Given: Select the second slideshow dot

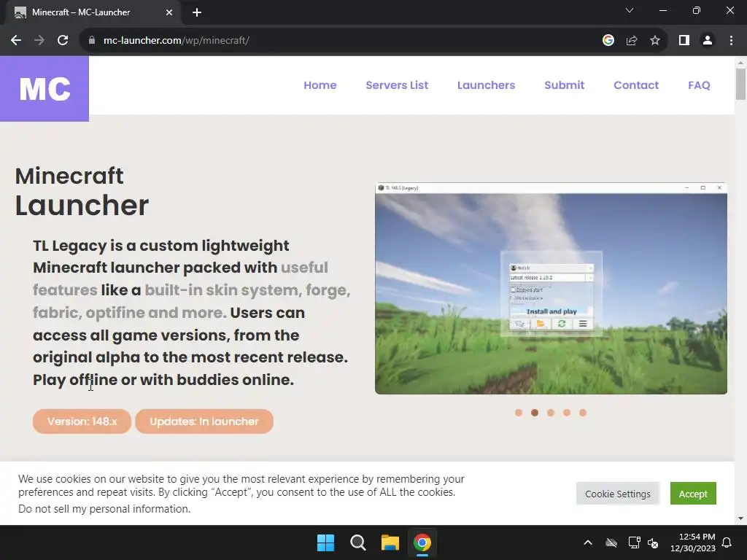Looking at the screenshot, I should pyautogui.click(x=535, y=413).
